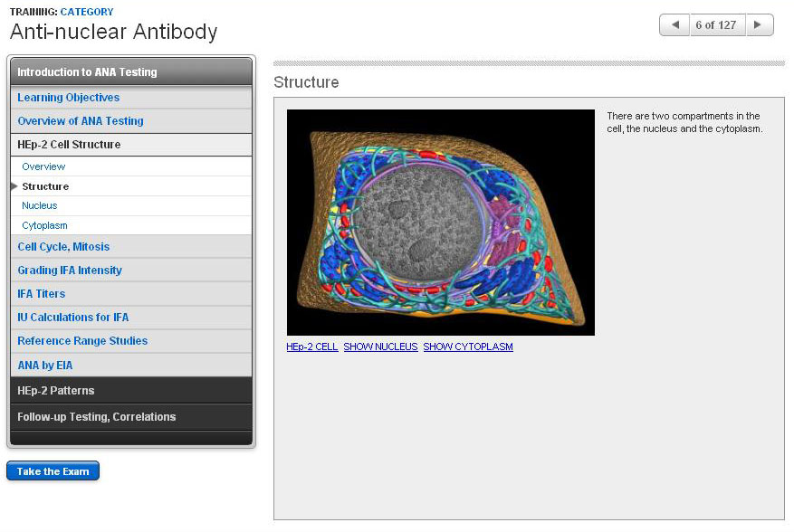This screenshot has height=532, width=794.
Task: Select the Cytoplasm subtopic
Action: click(x=44, y=225)
